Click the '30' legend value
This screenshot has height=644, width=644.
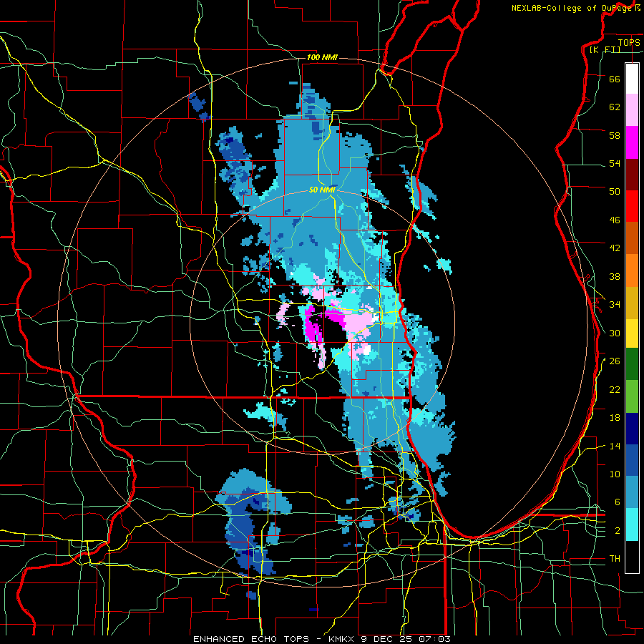click(615, 333)
